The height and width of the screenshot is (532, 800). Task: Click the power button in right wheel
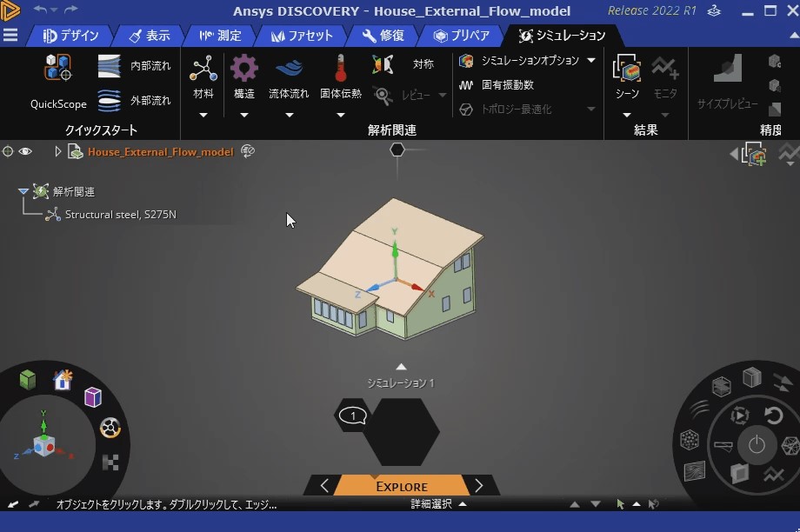pos(757,445)
